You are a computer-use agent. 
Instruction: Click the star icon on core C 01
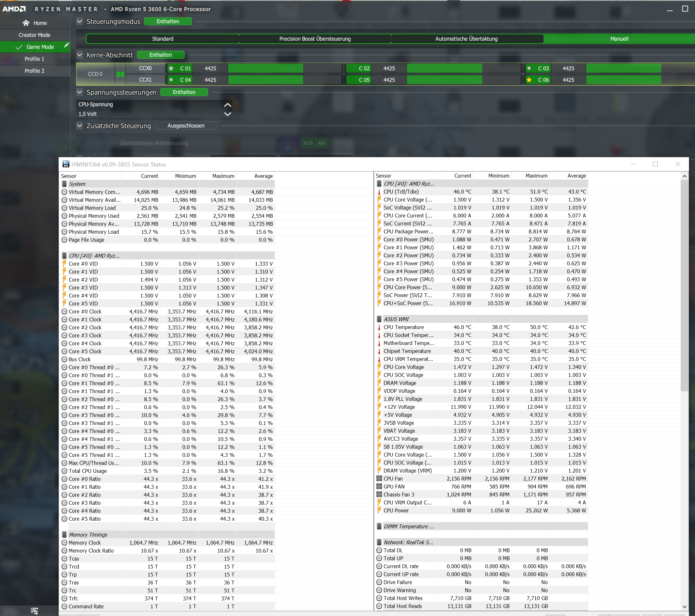(x=171, y=68)
